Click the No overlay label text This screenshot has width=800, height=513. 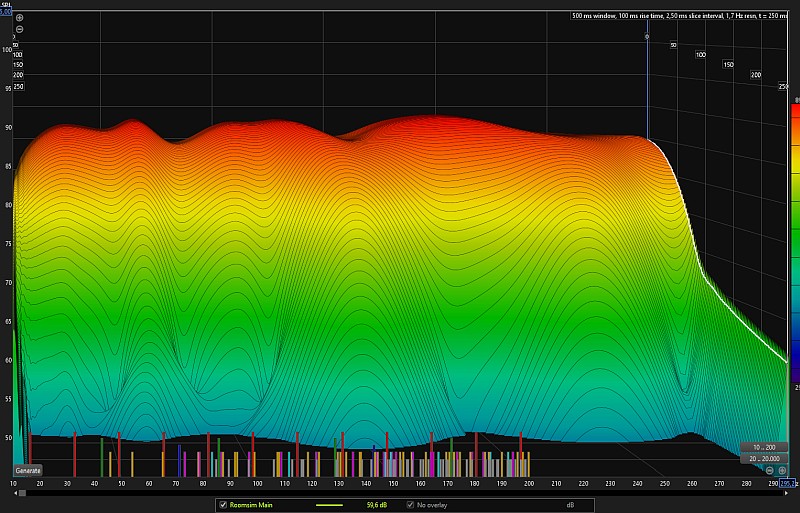click(432, 505)
